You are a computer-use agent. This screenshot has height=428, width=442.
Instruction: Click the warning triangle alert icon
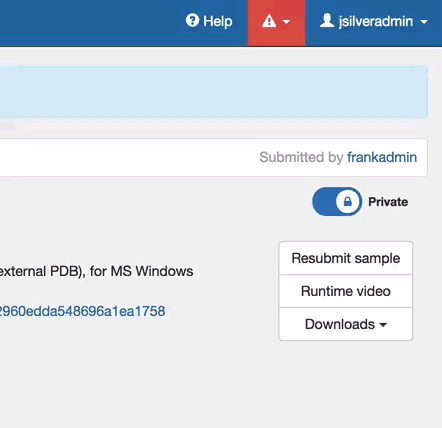pos(269,21)
